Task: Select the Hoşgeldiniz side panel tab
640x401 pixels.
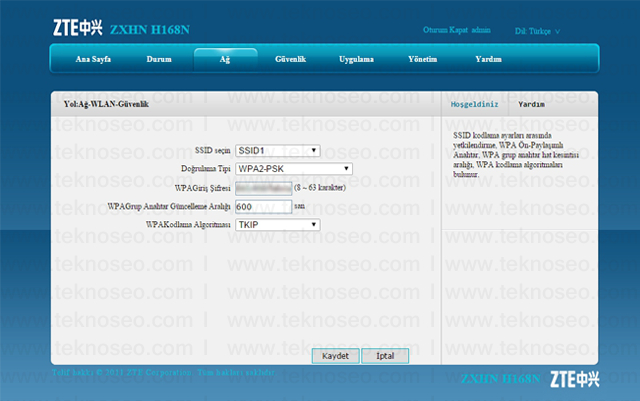Action: (x=474, y=105)
